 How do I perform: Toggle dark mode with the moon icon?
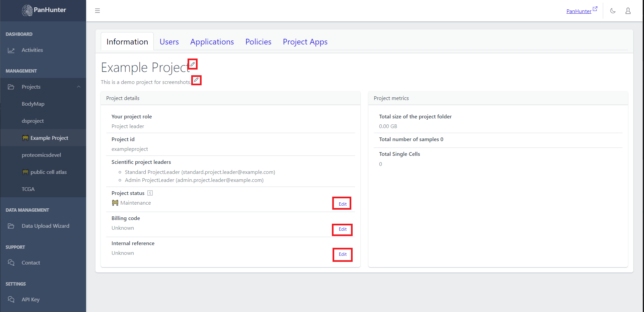point(613,11)
